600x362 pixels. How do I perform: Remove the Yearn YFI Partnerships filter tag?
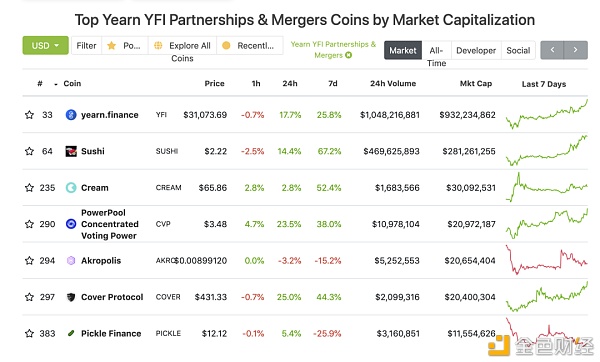pyautogui.click(x=348, y=55)
